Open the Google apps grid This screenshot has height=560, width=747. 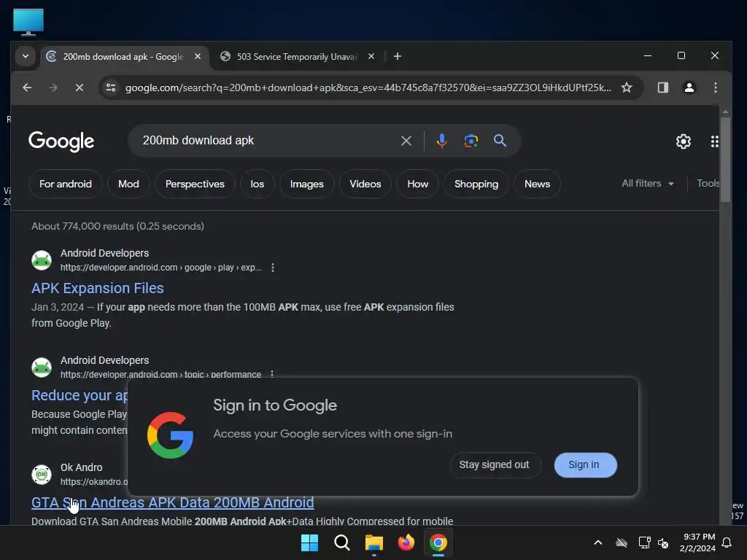click(x=714, y=141)
